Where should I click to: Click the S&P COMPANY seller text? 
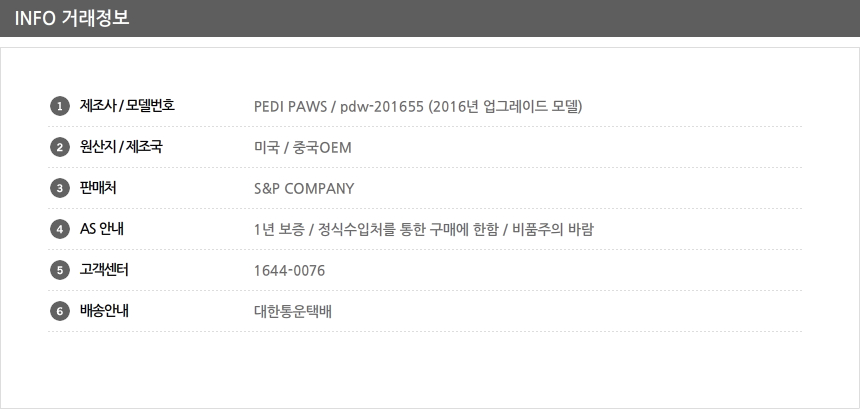(x=304, y=189)
